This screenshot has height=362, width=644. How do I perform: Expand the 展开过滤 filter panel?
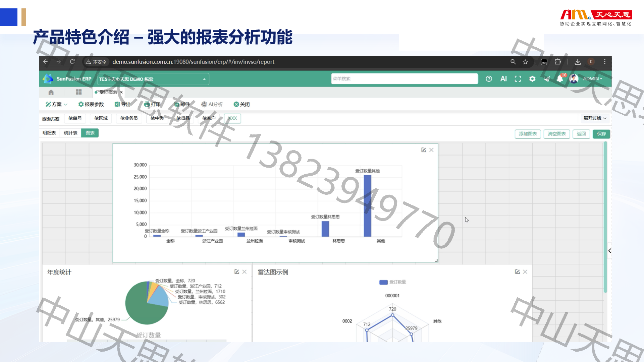coord(595,118)
